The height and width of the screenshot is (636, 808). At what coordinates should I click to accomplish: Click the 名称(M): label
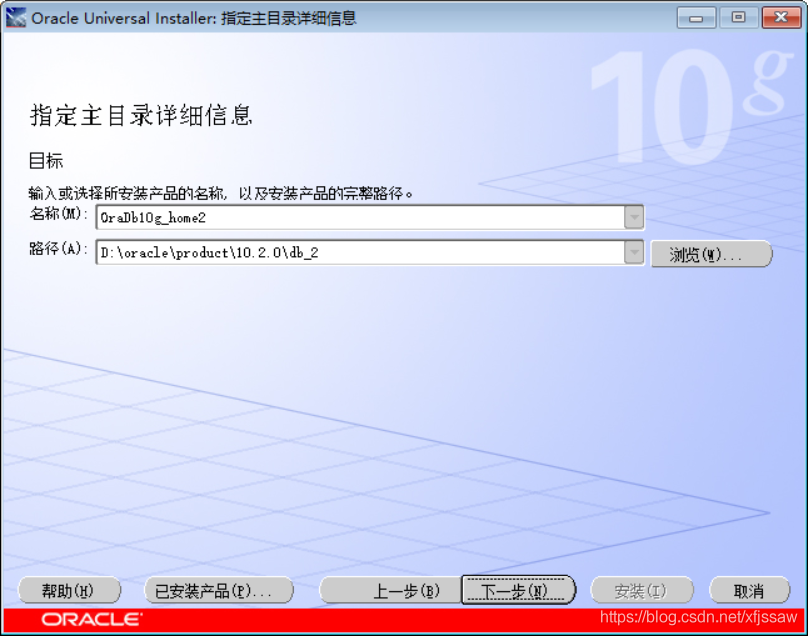[x=59, y=213]
